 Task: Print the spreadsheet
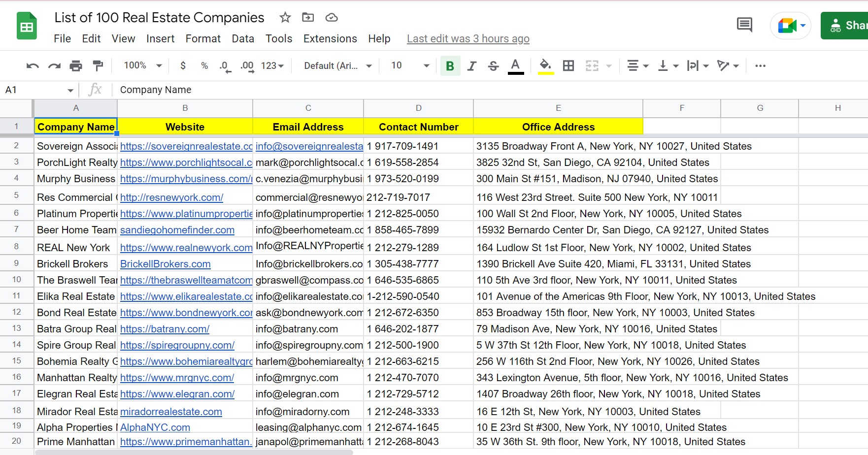76,65
